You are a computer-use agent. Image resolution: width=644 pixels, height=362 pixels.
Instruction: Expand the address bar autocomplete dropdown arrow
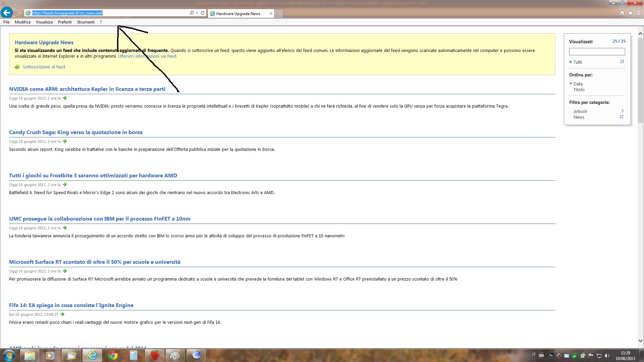pyautogui.click(x=197, y=13)
